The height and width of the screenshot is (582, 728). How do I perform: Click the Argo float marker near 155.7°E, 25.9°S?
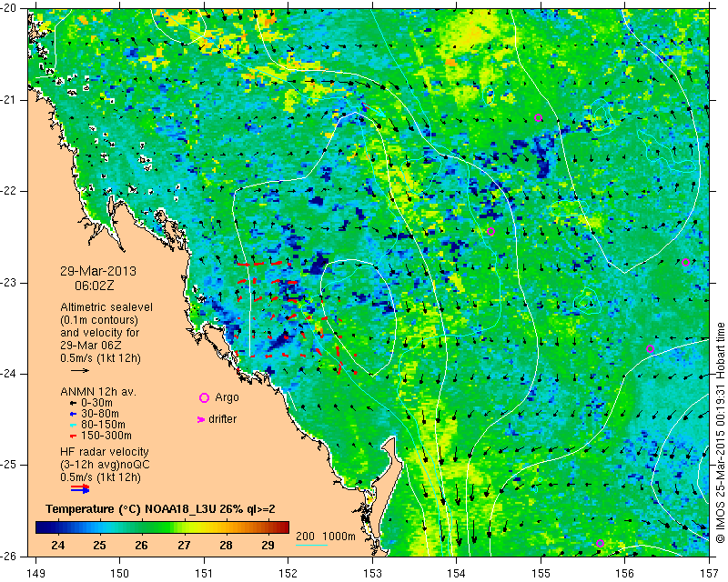click(600, 544)
